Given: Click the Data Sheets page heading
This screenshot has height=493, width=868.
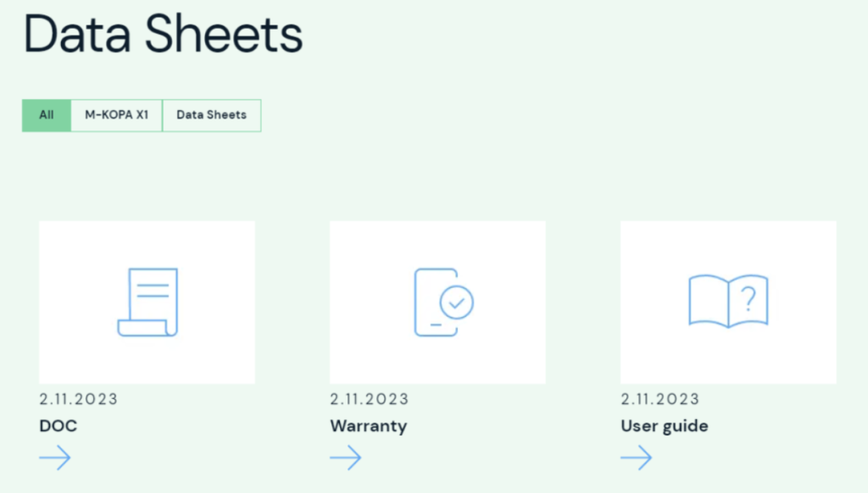Looking at the screenshot, I should (x=163, y=34).
